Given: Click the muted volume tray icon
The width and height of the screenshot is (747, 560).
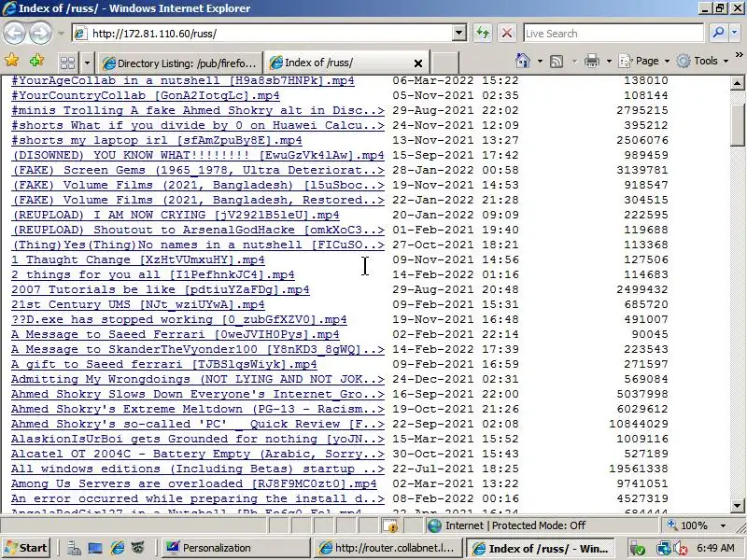Looking at the screenshot, I should [x=680, y=549].
